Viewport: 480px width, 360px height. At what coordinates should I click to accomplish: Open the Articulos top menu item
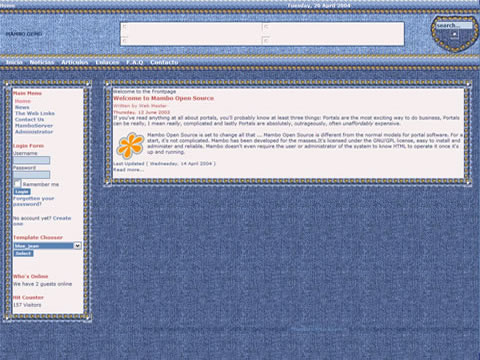(x=75, y=62)
